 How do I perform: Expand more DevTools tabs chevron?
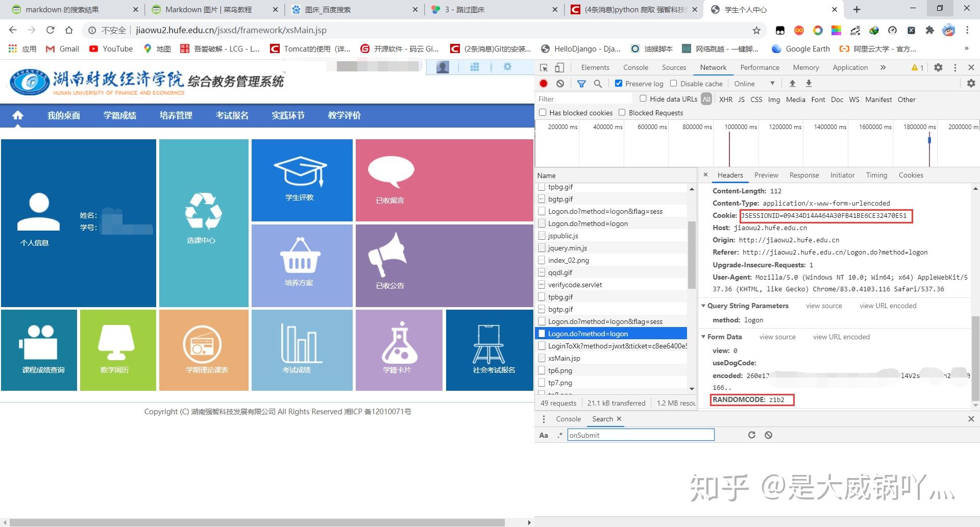pos(883,67)
